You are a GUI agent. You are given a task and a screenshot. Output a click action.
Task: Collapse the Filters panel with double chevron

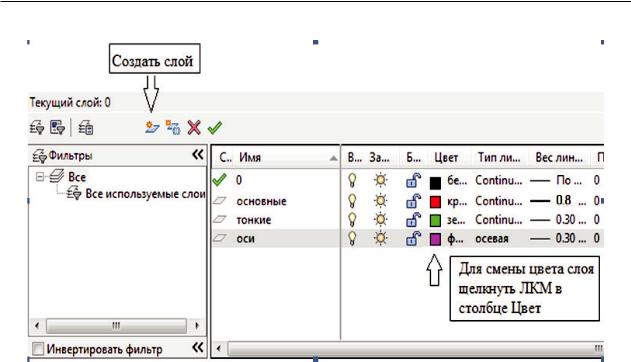[x=198, y=154]
